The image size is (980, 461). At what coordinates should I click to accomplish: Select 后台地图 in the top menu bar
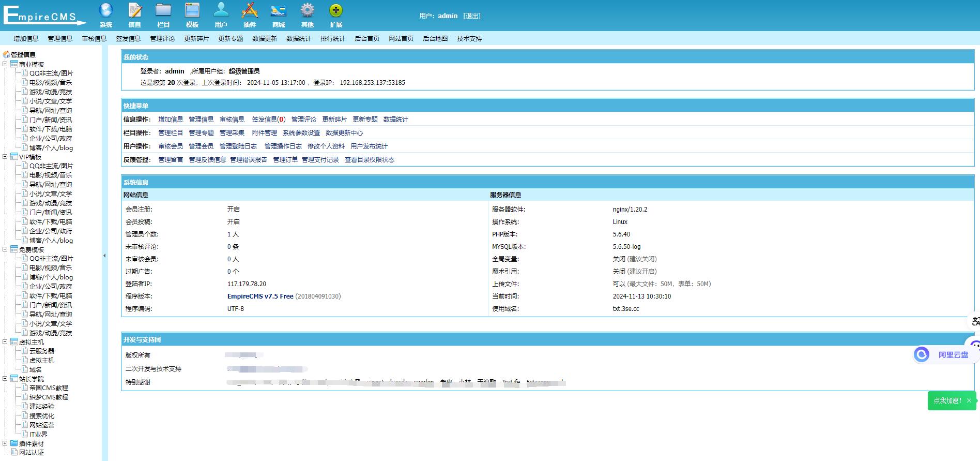tap(435, 39)
